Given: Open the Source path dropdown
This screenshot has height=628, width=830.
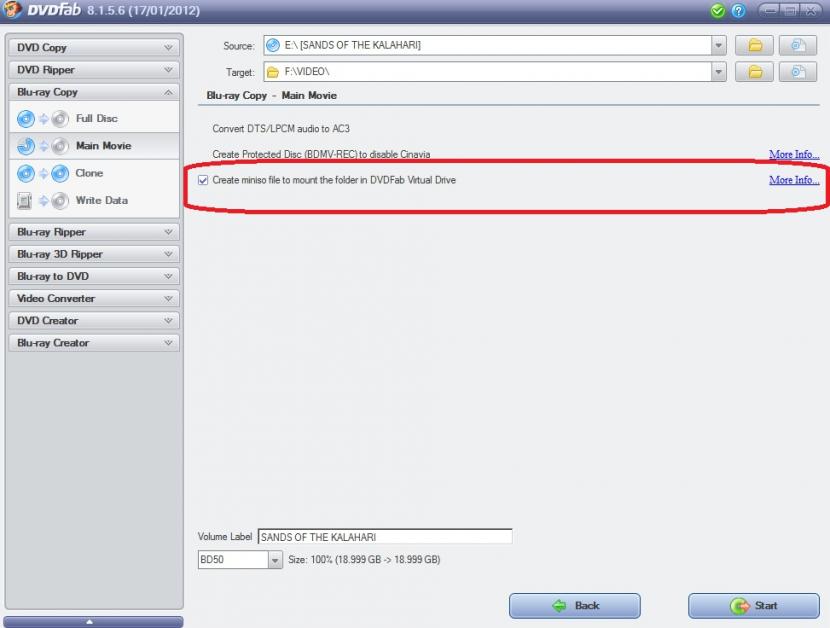Looking at the screenshot, I should coord(718,46).
